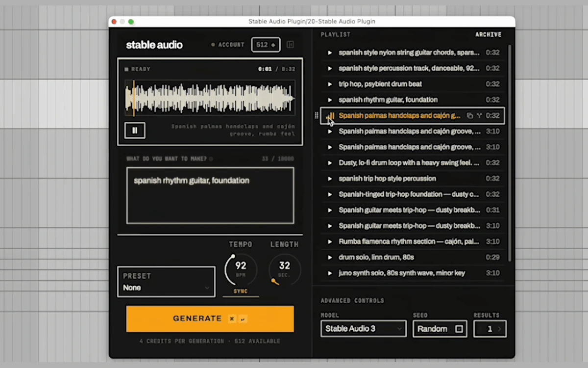Play the 0:31 'Spanish guitar meets trip-hop' track

330,210
